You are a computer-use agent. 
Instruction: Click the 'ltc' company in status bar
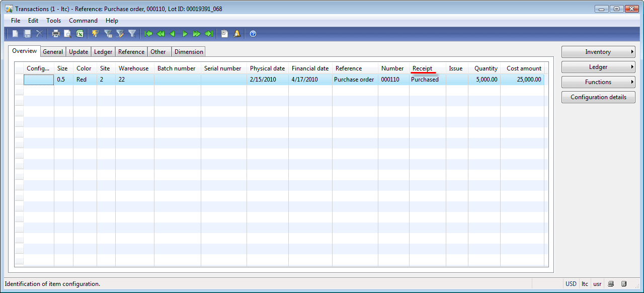(585, 284)
